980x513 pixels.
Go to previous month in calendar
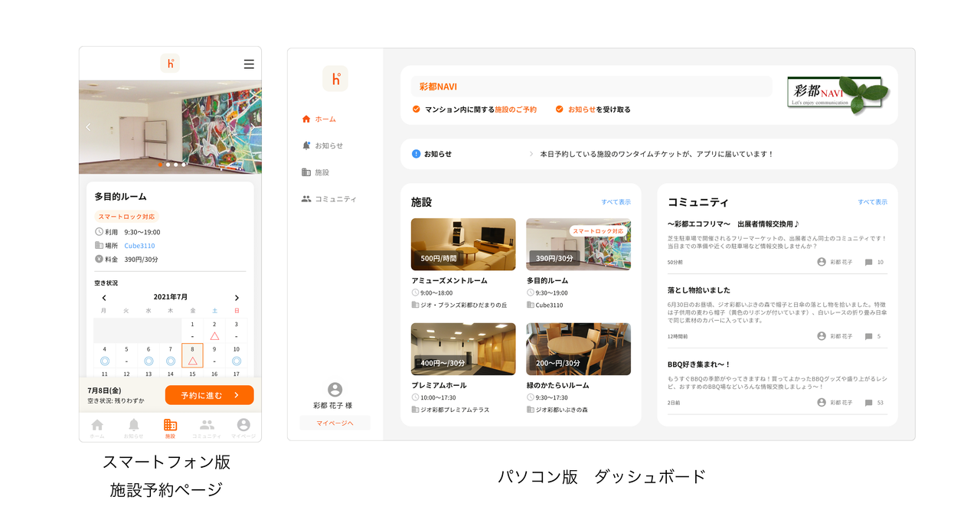pos(104,298)
